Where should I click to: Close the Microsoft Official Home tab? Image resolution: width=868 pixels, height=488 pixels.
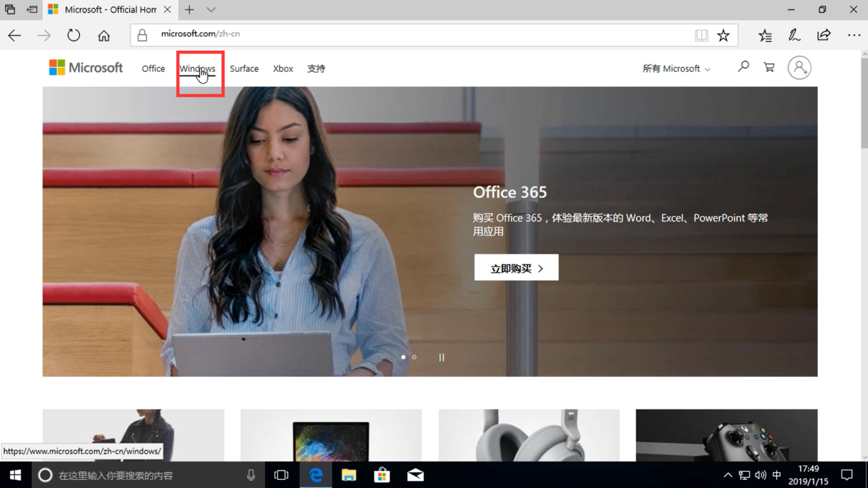tap(167, 9)
